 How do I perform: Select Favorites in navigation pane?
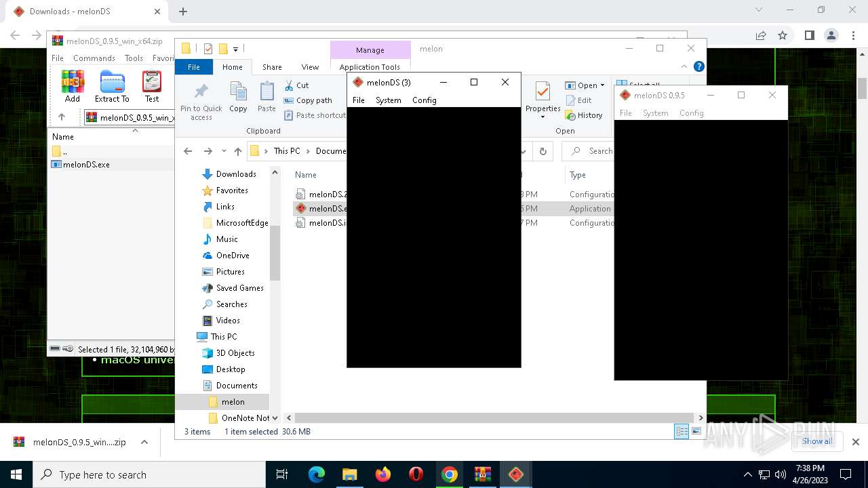click(232, 190)
